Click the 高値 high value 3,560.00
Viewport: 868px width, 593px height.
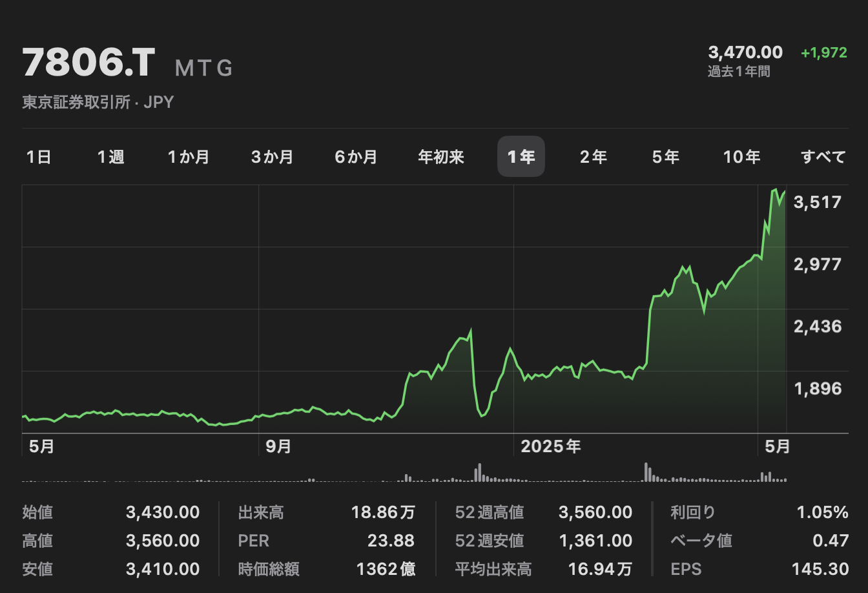coord(163,541)
